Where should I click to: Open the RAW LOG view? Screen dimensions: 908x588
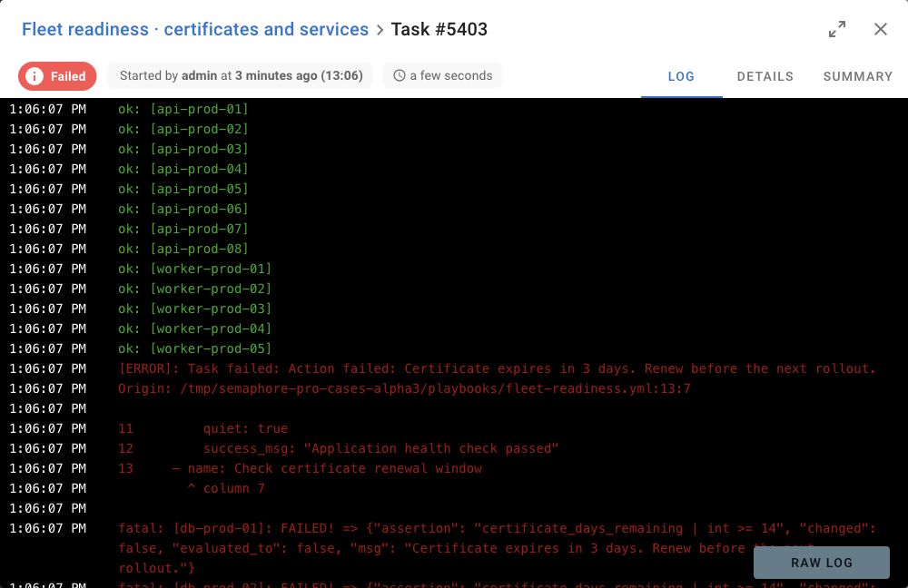click(821, 563)
